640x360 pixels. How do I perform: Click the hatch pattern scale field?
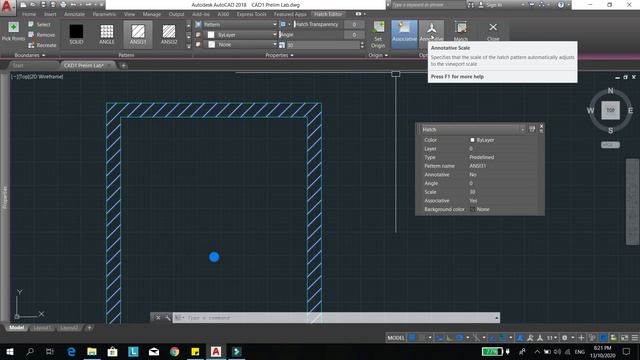[x=322, y=45]
